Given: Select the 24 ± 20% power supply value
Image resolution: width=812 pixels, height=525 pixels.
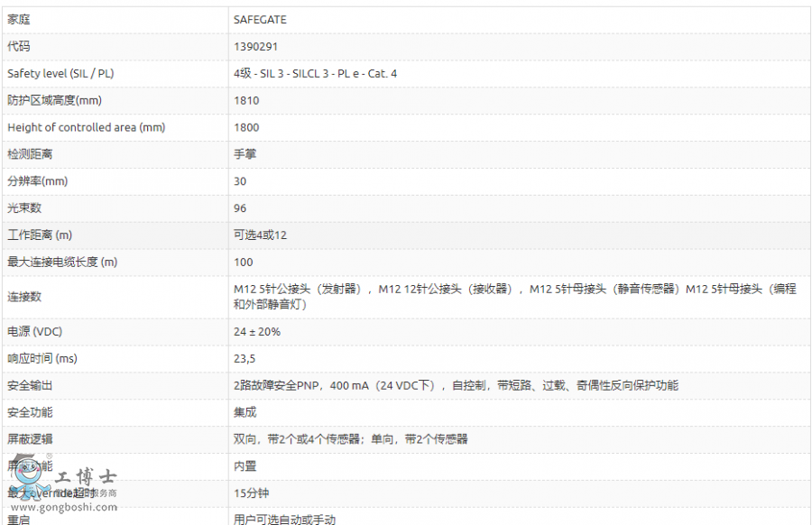Looking at the screenshot, I should pos(257,332).
